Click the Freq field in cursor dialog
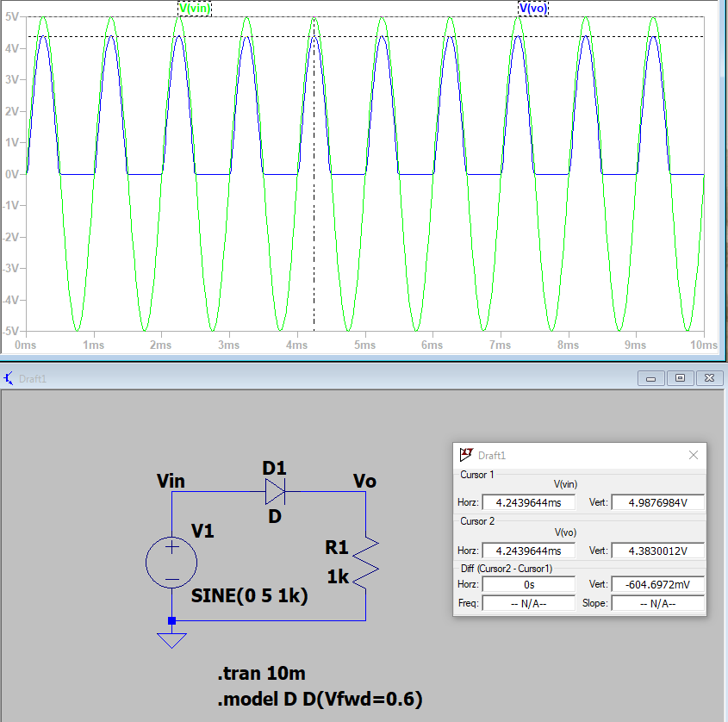This screenshot has height=722, width=728. tap(527, 603)
